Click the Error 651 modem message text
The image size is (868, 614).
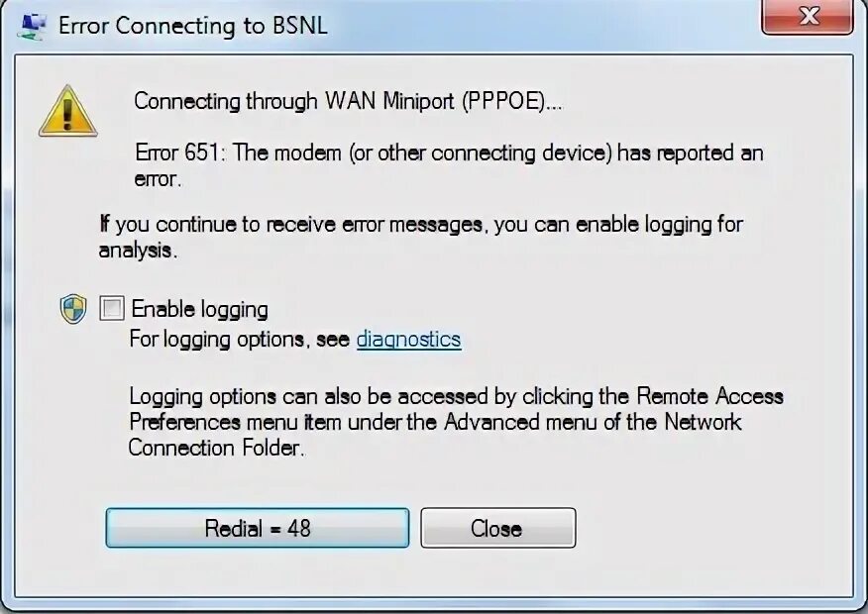[449, 153]
